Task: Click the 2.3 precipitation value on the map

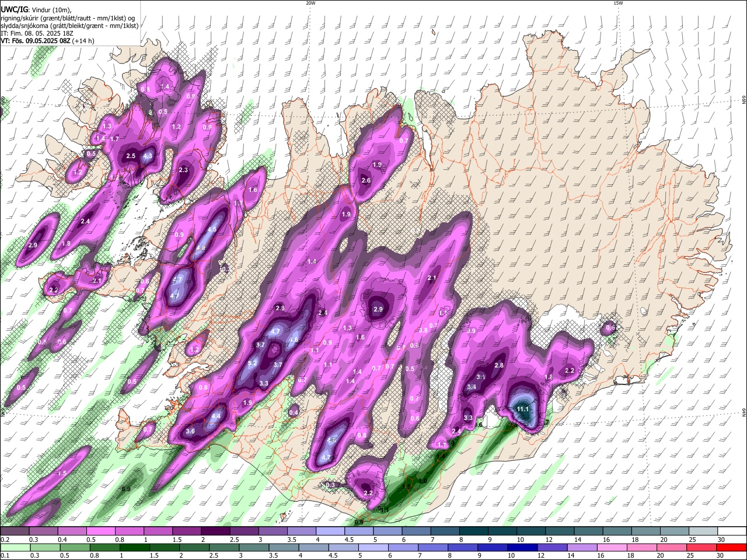Action: click(x=183, y=170)
